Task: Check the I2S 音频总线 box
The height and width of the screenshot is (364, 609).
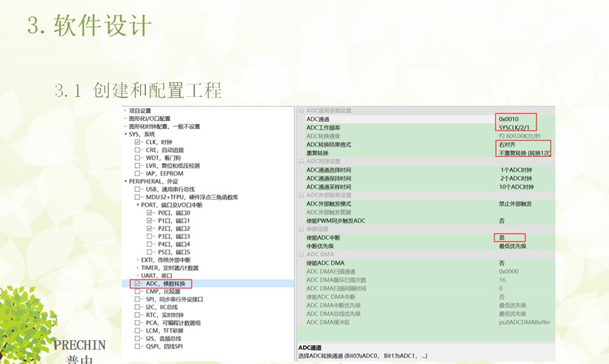Action: click(137, 338)
